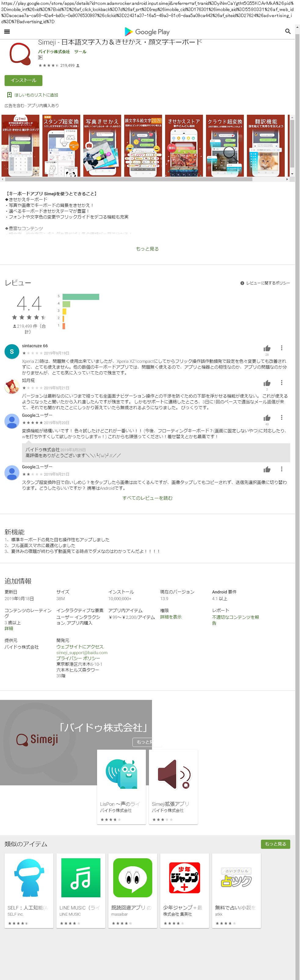Open 無料で占い/小説 app card

[x=237, y=891]
